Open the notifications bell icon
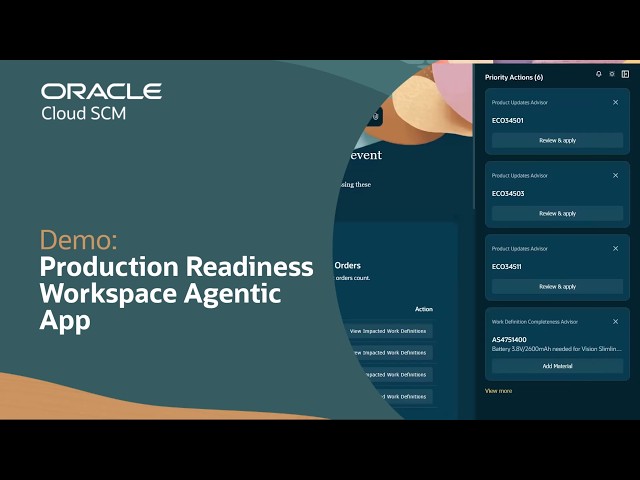Screen dimensions: 640x480 [598, 74]
